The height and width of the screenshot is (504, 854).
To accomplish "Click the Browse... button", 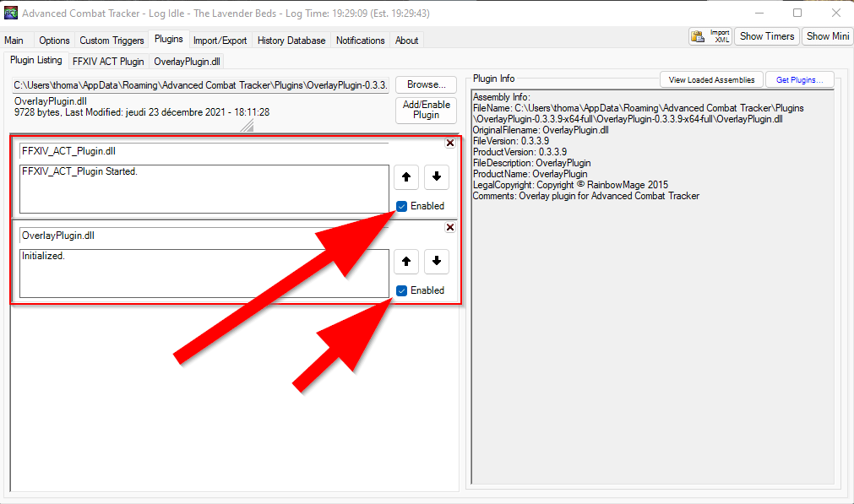I will (x=425, y=84).
